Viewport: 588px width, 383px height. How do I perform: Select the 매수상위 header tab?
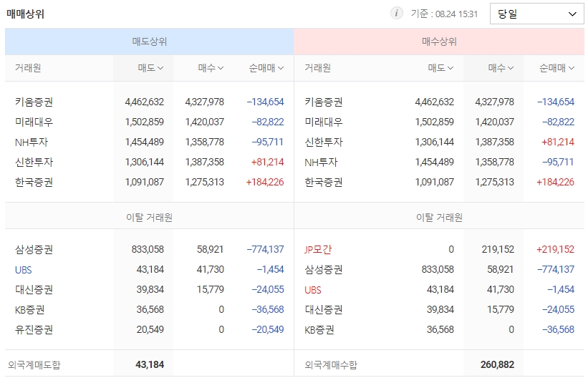point(439,42)
